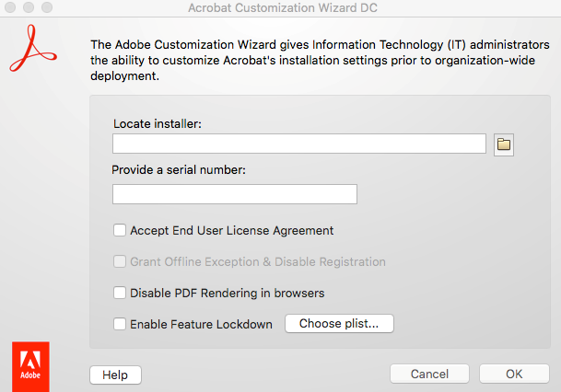
Task: Click the red Acrobat logo icon
Action: (31, 51)
